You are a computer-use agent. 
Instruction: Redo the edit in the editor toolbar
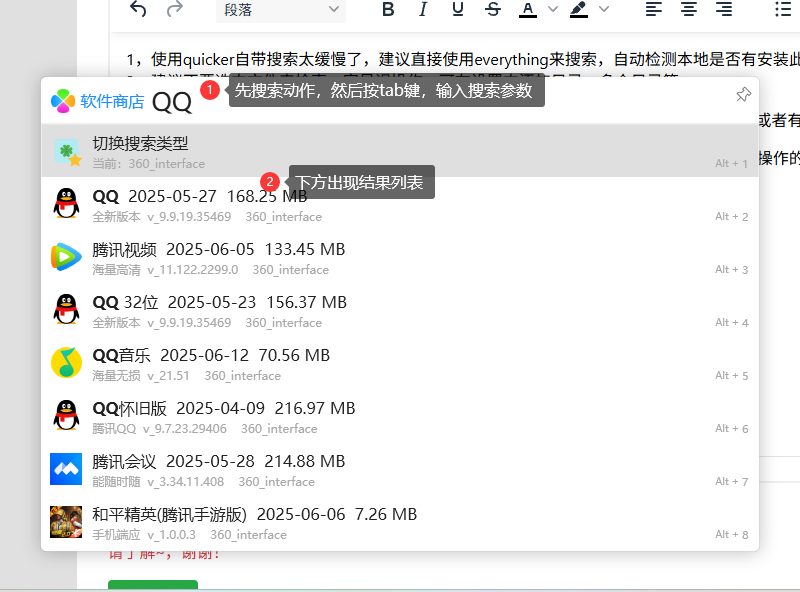(174, 9)
